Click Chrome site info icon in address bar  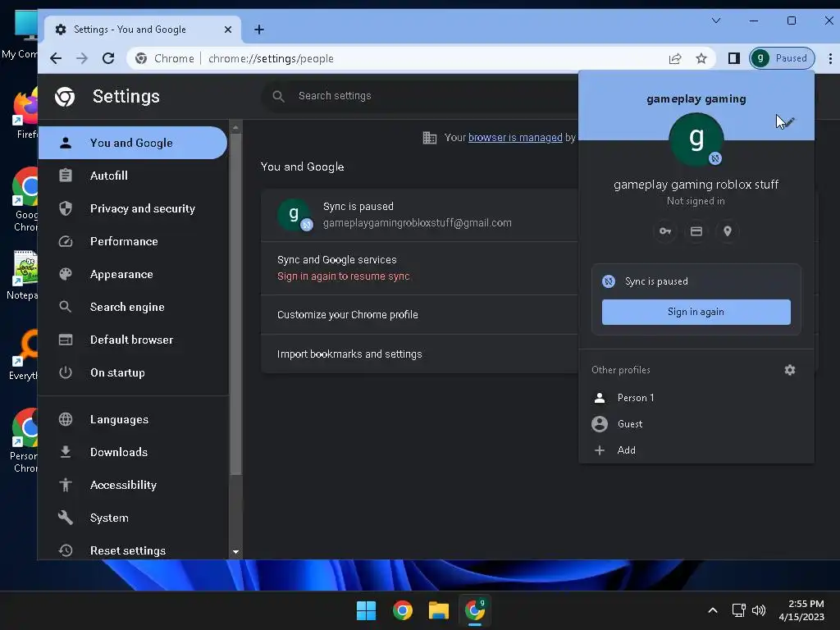141,58
